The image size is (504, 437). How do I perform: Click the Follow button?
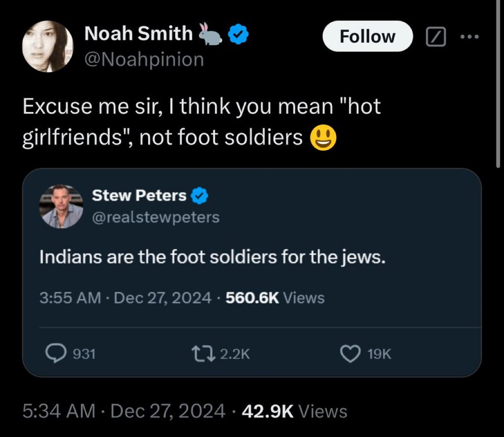[367, 36]
